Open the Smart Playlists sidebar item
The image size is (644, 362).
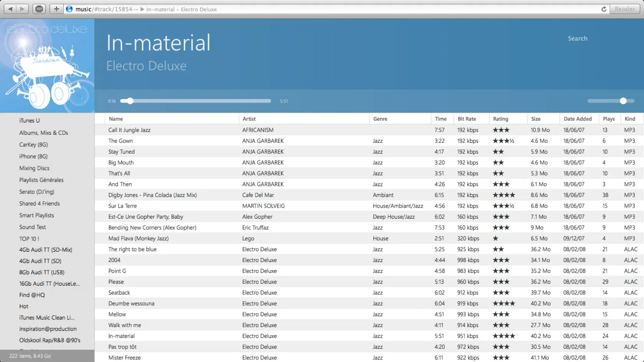click(x=37, y=215)
